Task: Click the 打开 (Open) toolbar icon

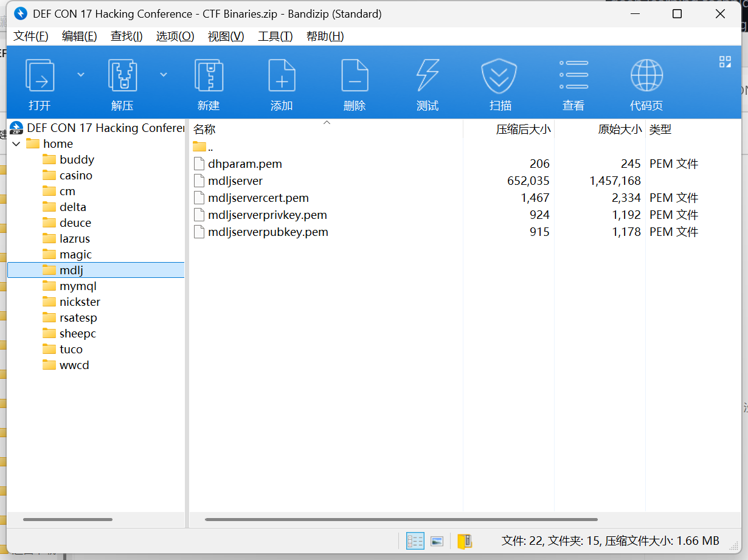Action: point(40,76)
